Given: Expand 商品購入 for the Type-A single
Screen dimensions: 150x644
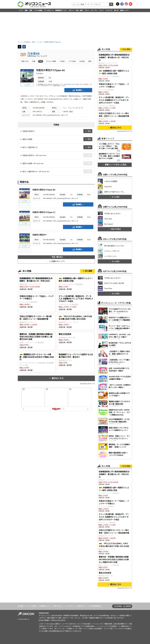Looking at the screenshot, I should point(78,90).
